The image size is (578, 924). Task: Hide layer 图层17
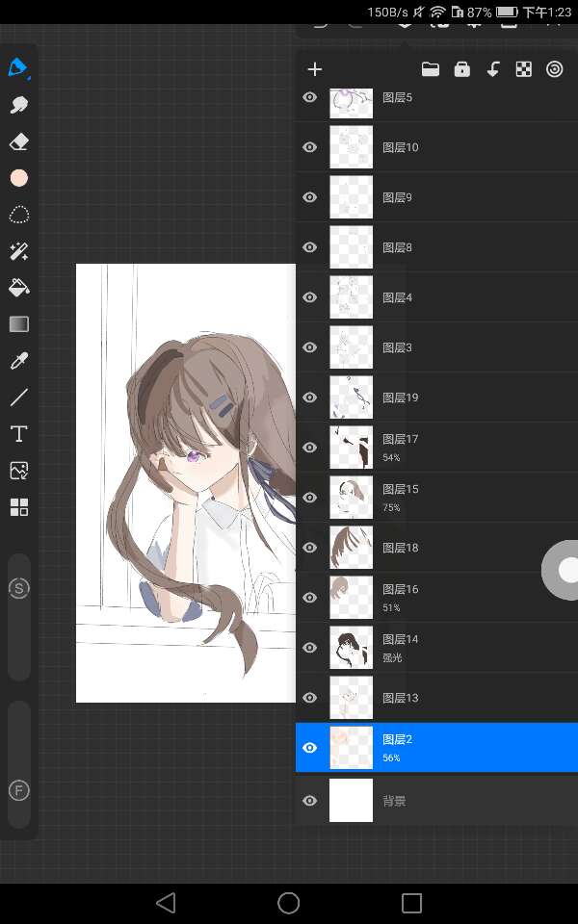[310, 448]
